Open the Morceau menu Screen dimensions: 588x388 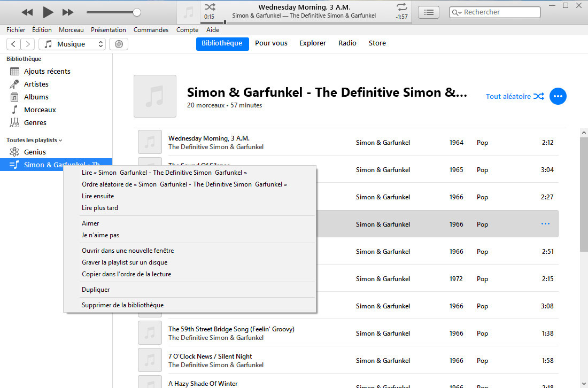pyautogui.click(x=71, y=30)
